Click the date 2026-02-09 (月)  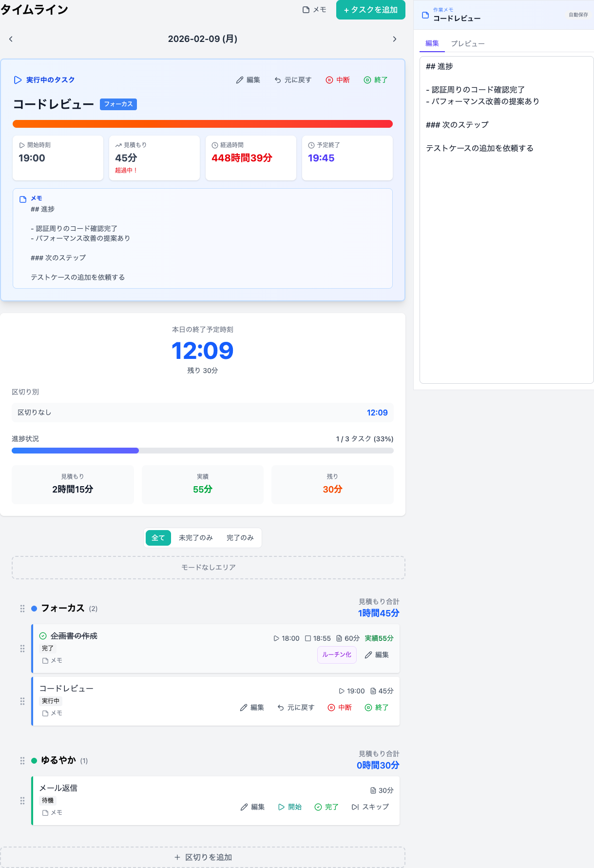click(x=203, y=39)
